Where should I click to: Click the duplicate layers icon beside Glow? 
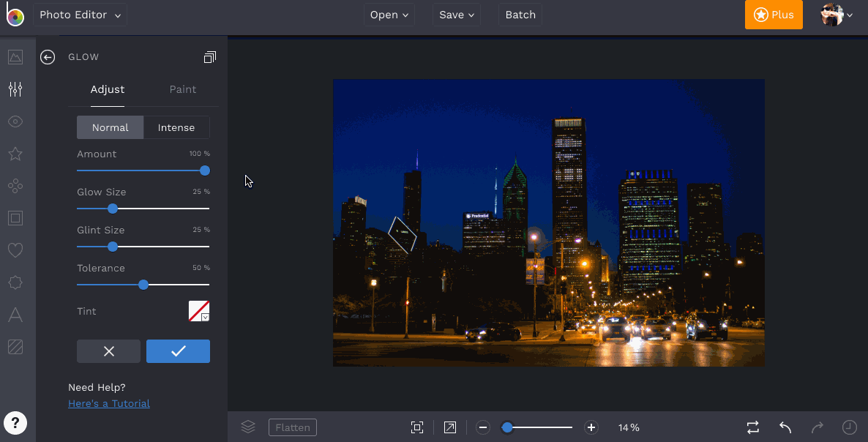click(x=210, y=57)
